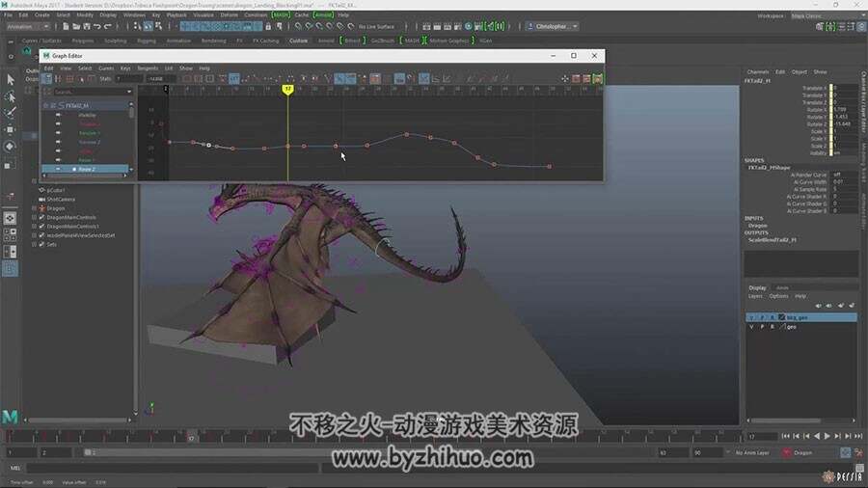This screenshot has width=868, height=488.
Task: Open the Curves menu in Graph Editor
Action: (106, 68)
